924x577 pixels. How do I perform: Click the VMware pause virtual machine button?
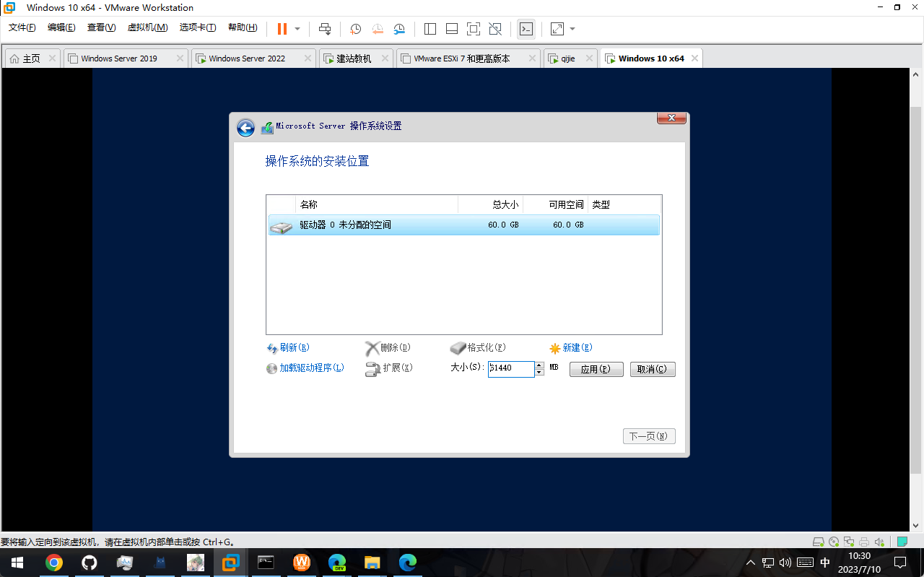(x=282, y=29)
